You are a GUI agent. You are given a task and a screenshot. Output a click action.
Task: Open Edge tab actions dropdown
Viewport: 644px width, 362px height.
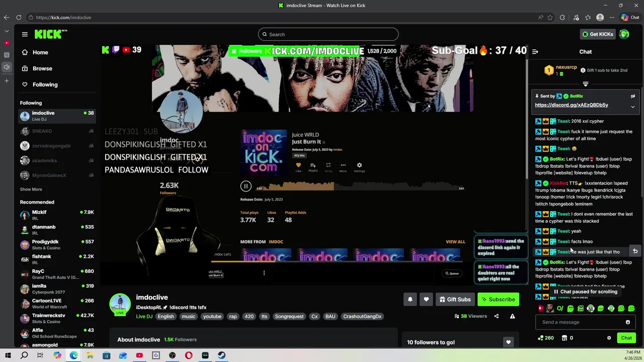pos(7,31)
